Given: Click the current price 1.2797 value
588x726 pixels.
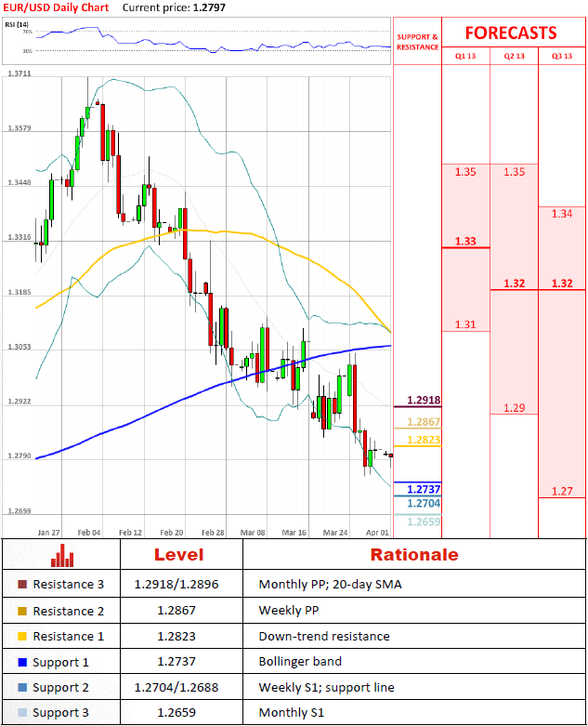Looking at the screenshot, I should [x=210, y=7].
